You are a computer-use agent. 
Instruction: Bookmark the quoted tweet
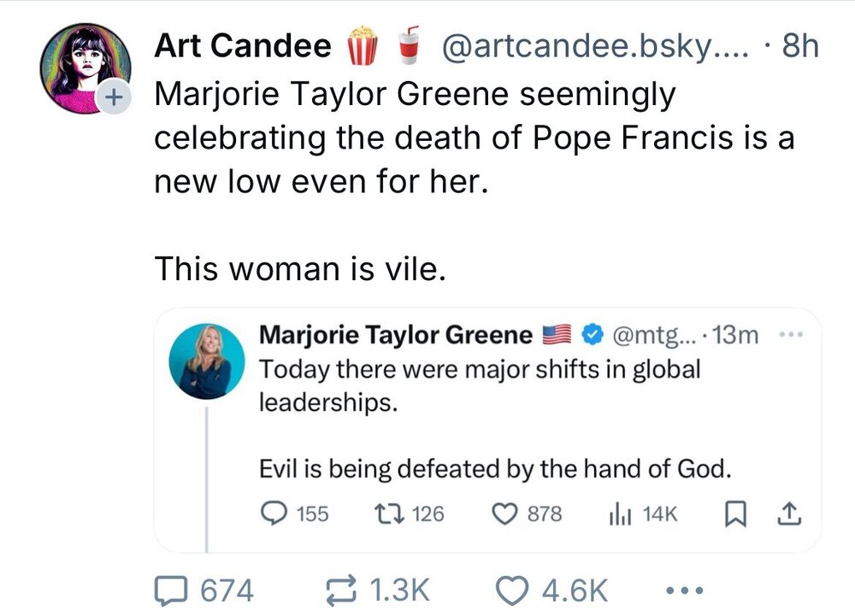tap(732, 513)
